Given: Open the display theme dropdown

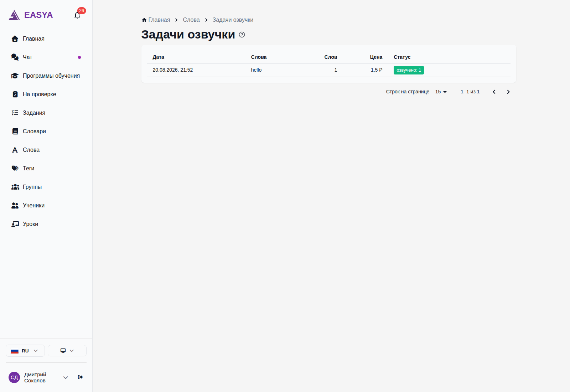Looking at the screenshot, I should click(67, 351).
